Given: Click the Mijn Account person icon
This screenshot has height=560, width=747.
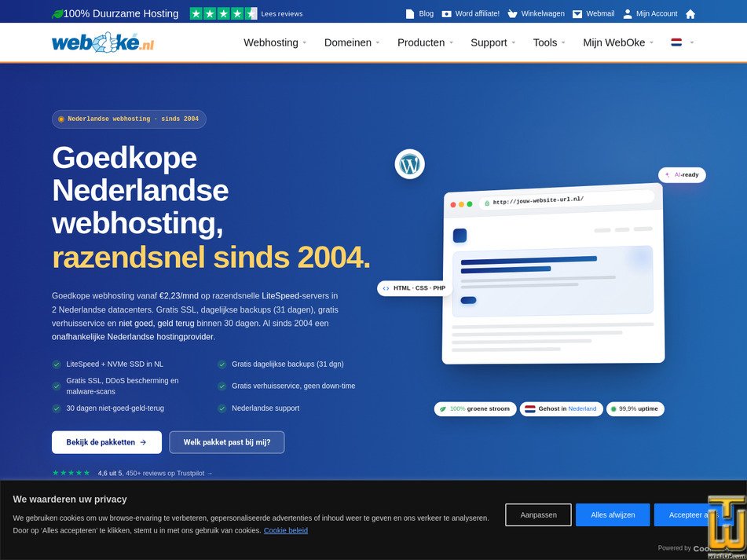Looking at the screenshot, I should click(x=628, y=14).
